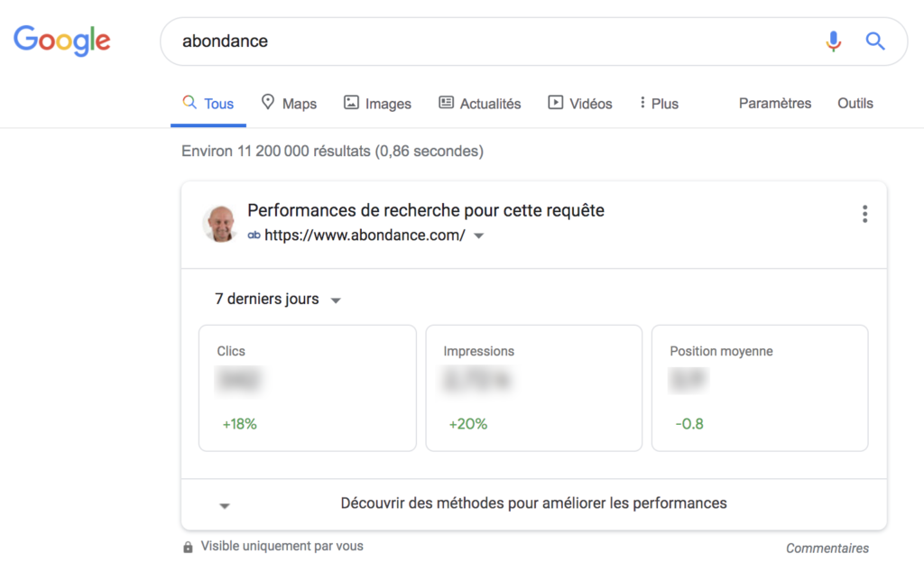This screenshot has width=924, height=572.
Task: Click the Google logo
Action: [62, 40]
